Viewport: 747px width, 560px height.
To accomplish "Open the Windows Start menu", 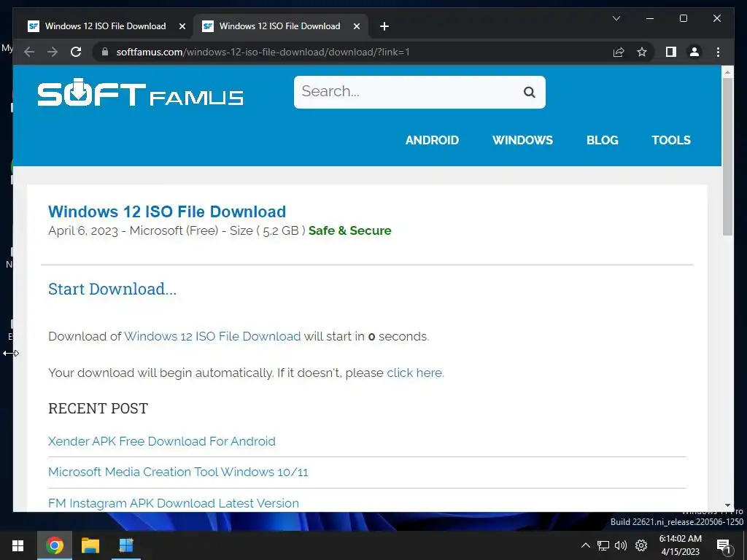I will tap(18, 545).
